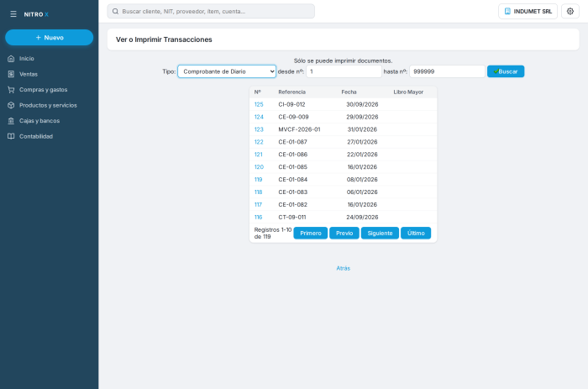588x389 pixels.
Task: Open transaction number 118
Action: tap(259, 192)
